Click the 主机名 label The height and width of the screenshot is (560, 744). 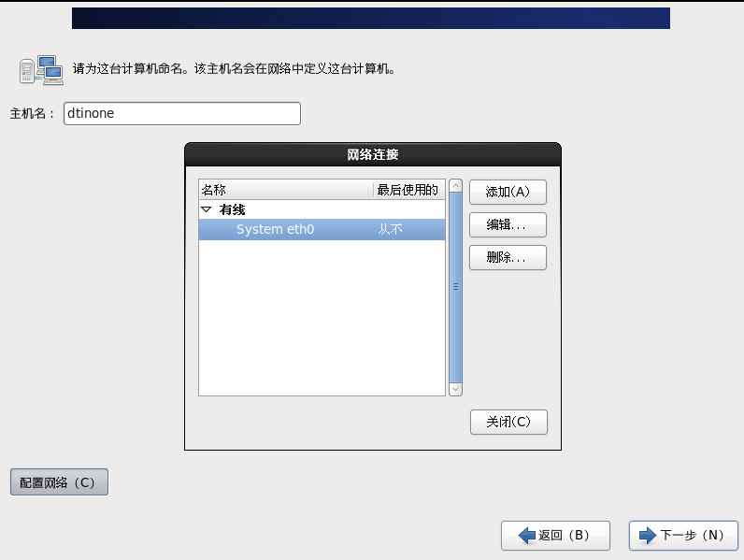[32, 113]
